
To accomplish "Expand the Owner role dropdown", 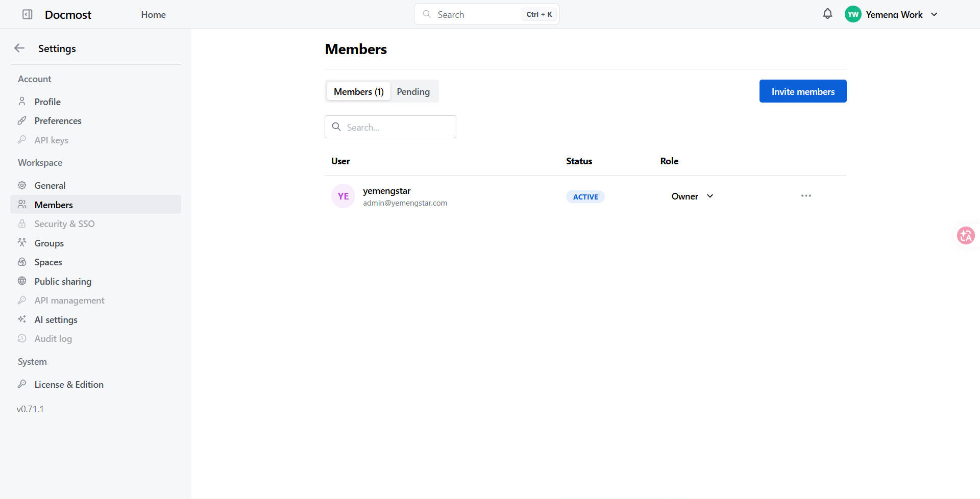I will tap(692, 196).
